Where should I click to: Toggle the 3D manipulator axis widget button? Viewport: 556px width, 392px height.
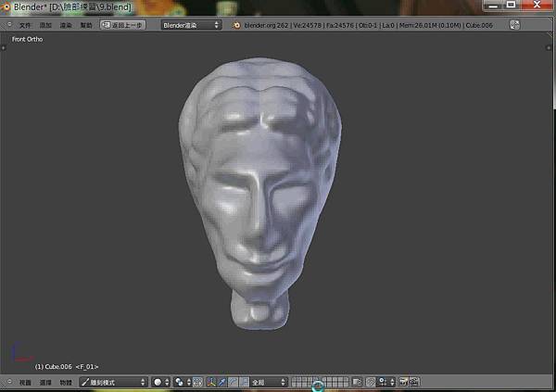point(210,382)
